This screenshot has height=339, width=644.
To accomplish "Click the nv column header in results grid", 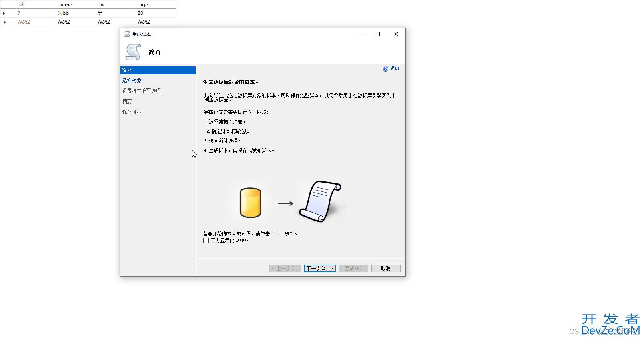I will (x=116, y=4).
